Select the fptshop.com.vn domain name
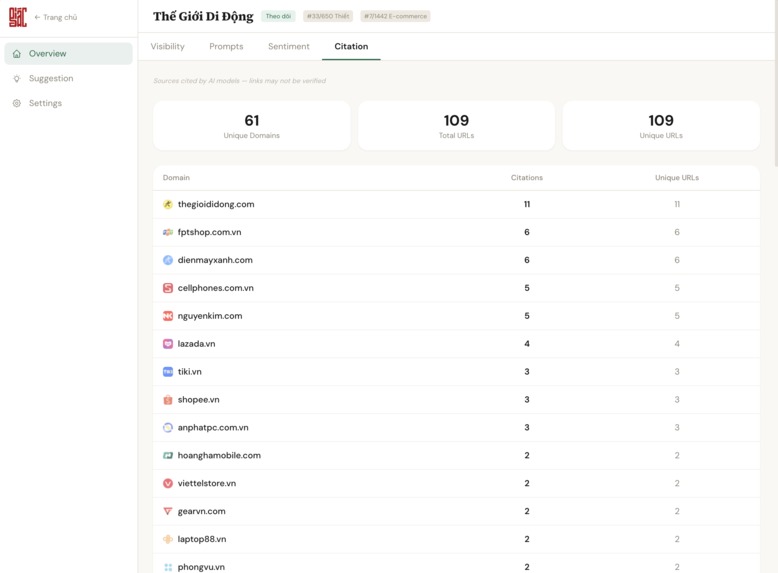The image size is (778, 573). coord(209,232)
